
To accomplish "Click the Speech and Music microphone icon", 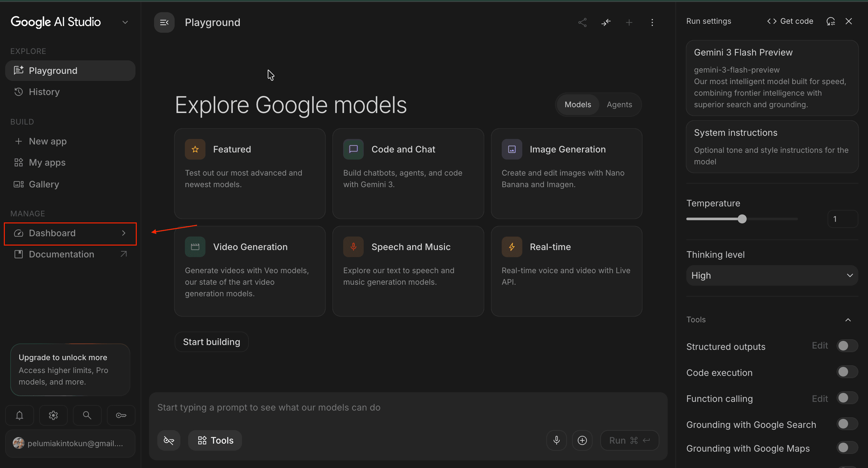I will 353,247.
